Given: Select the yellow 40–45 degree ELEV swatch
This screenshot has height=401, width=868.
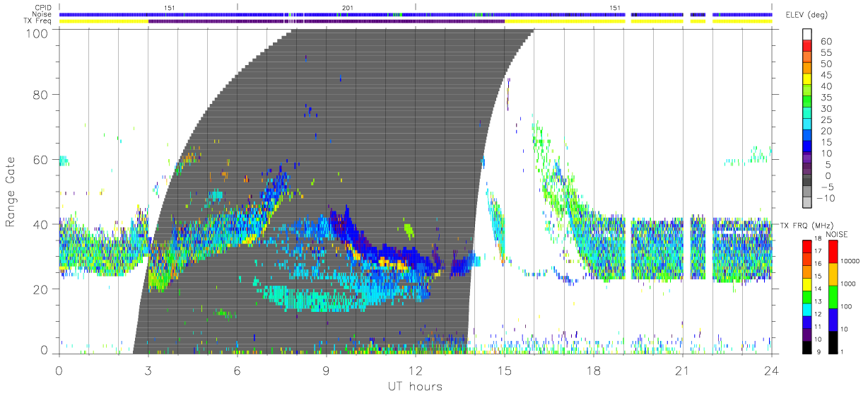Looking at the screenshot, I should click(808, 80).
